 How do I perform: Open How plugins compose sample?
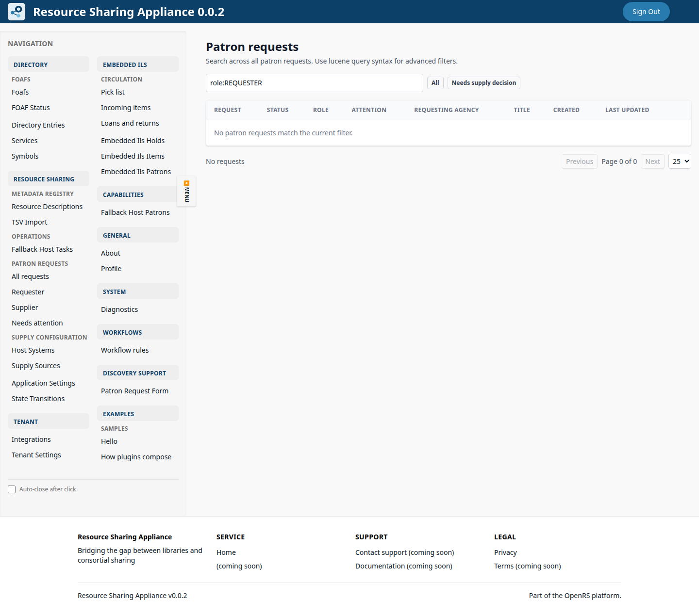tap(136, 457)
